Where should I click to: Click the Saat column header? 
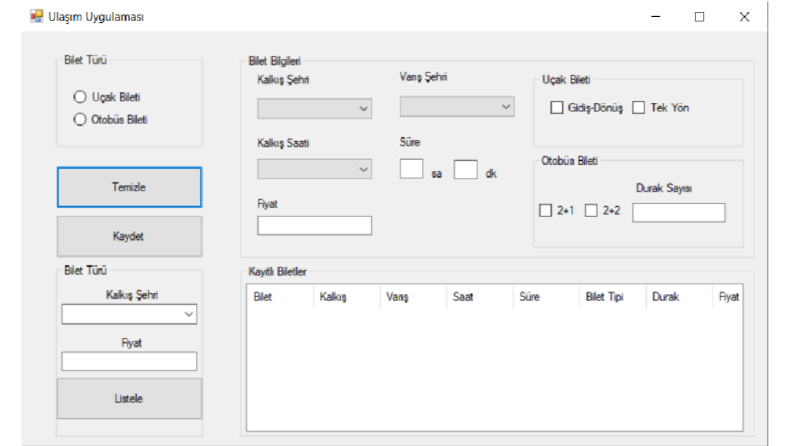(480, 297)
